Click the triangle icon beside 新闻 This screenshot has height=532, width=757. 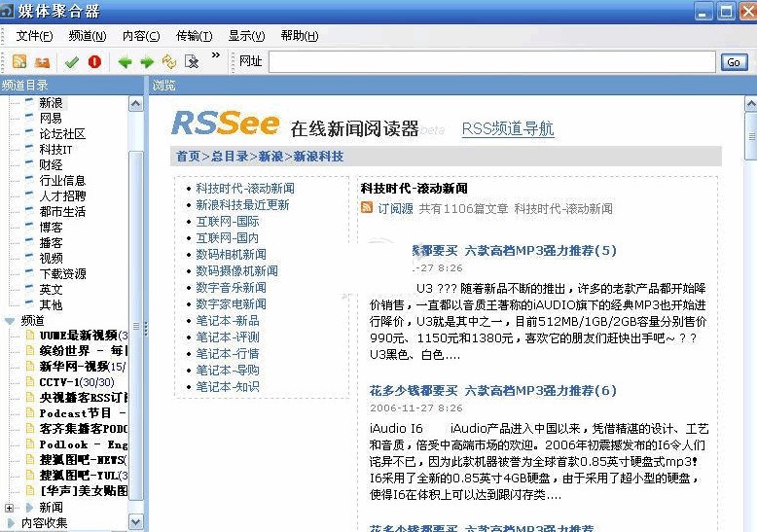tap(29, 508)
